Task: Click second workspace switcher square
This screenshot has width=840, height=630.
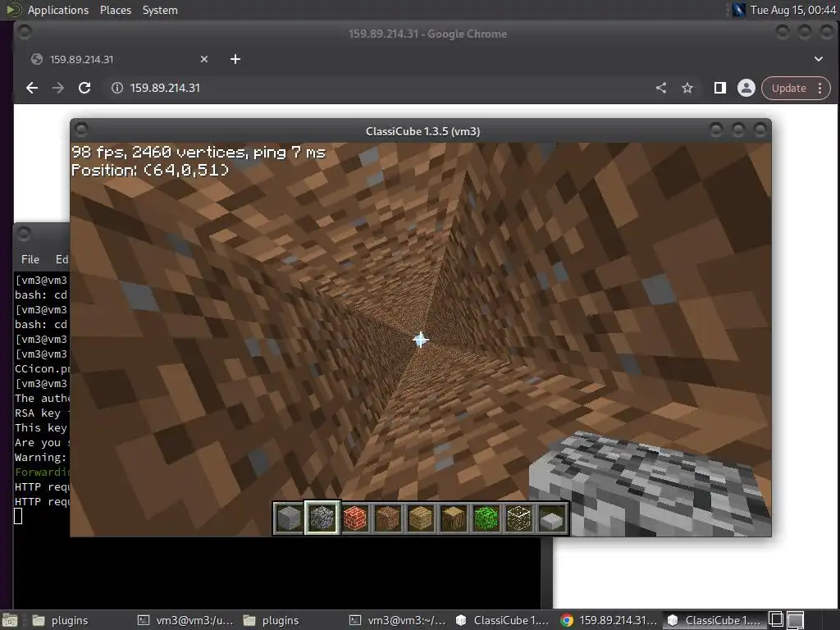Action: [796, 620]
